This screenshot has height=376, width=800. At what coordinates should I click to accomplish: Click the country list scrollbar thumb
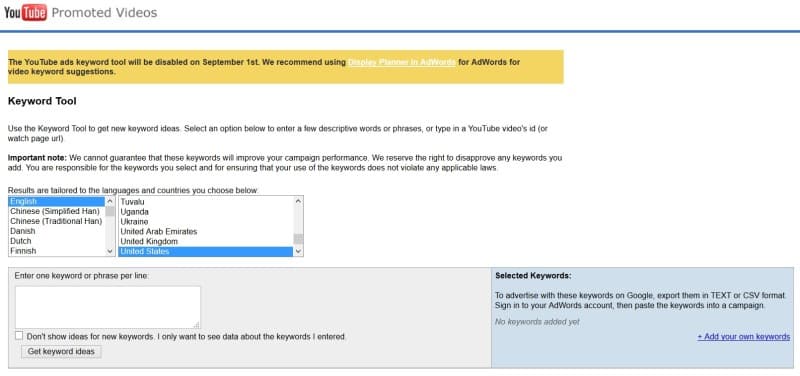pyautogui.click(x=298, y=239)
